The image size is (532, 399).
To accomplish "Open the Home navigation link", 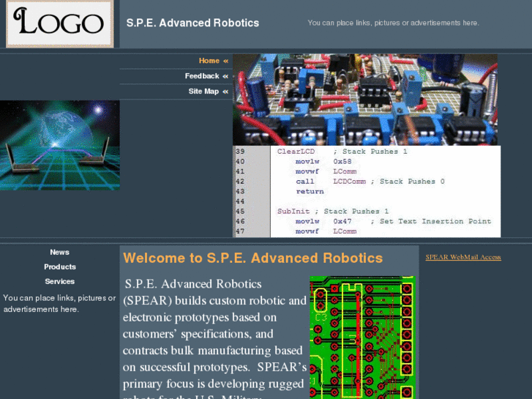I will pyautogui.click(x=209, y=61).
